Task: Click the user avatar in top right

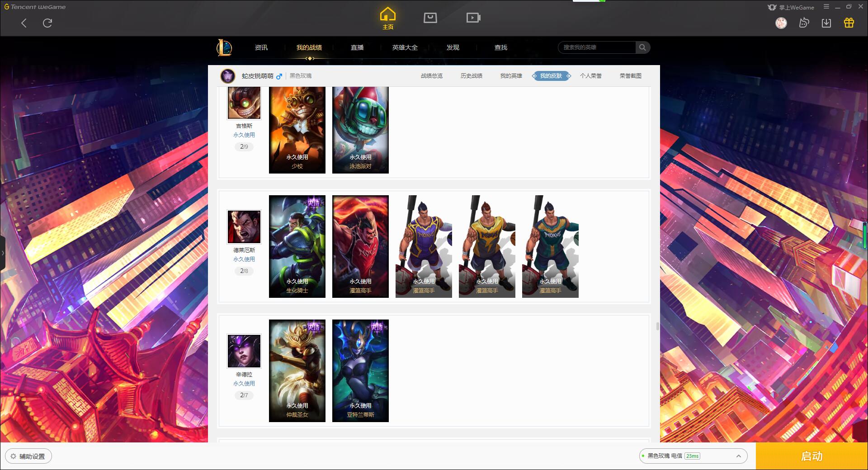Action: 781,23
